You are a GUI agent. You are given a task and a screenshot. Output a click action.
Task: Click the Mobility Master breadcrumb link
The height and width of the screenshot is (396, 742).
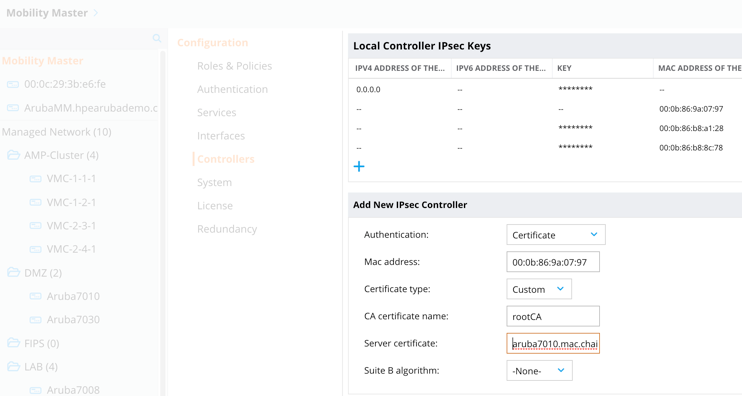point(47,13)
